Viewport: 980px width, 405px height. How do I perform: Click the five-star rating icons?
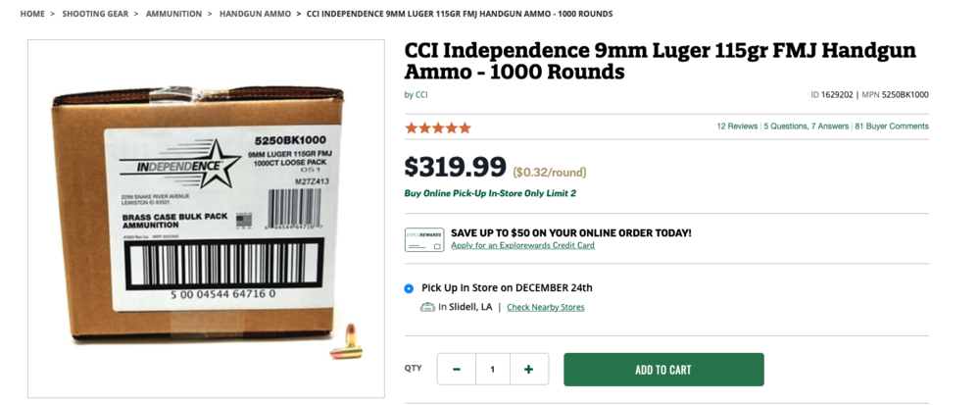point(438,127)
